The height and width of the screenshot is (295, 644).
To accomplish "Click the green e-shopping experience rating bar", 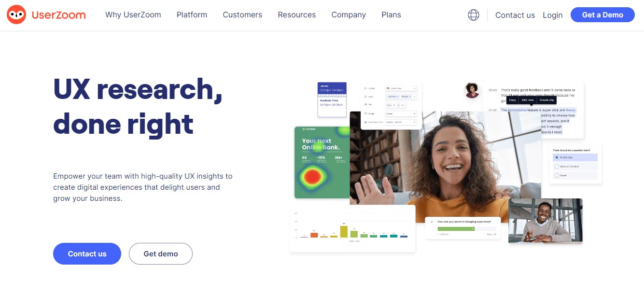I will click(456, 228).
